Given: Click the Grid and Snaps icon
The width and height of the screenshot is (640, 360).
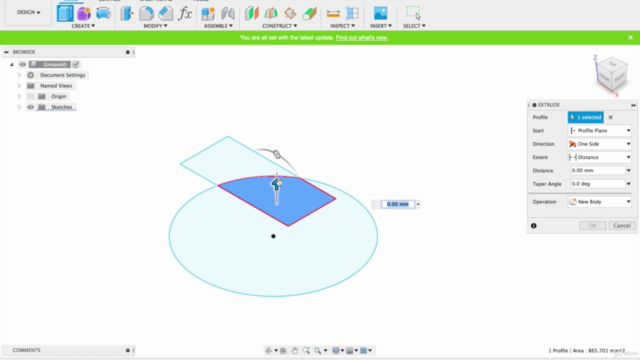Looking at the screenshot, I should (x=350, y=351).
